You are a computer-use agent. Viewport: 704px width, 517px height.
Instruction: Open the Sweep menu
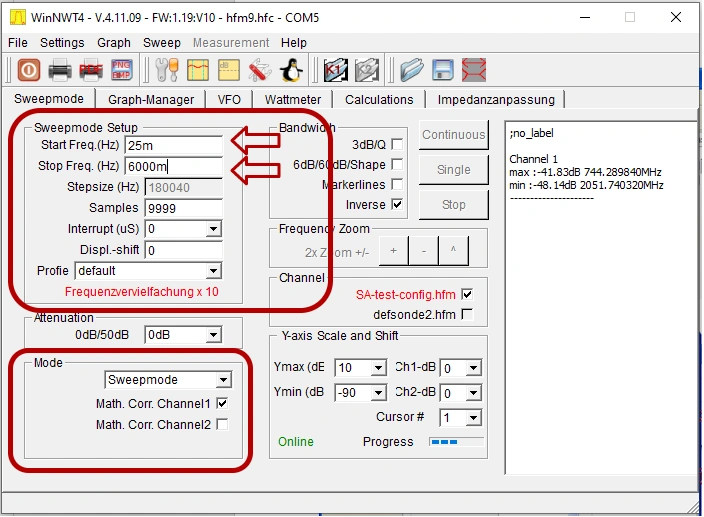pyautogui.click(x=162, y=43)
